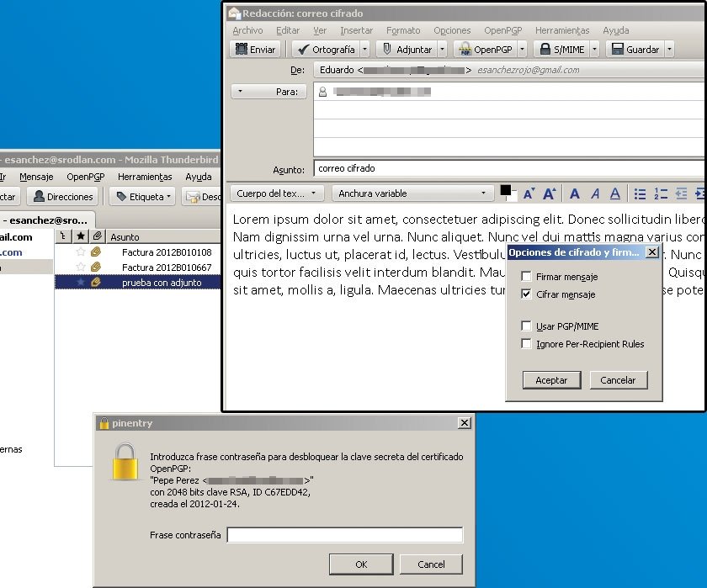Toggle bold text formatting
This screenshot has height=588, width=707.
tap(574, 193)
